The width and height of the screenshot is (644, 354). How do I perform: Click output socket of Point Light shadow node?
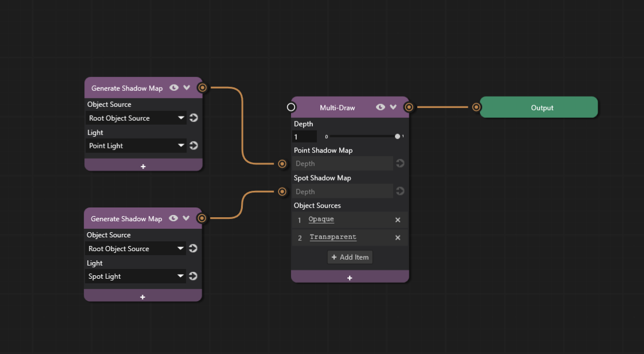[x=202, y=87]
